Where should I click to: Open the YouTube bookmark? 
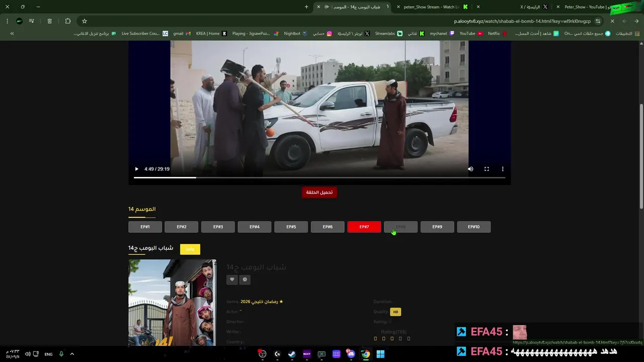(x=471, y=33)
